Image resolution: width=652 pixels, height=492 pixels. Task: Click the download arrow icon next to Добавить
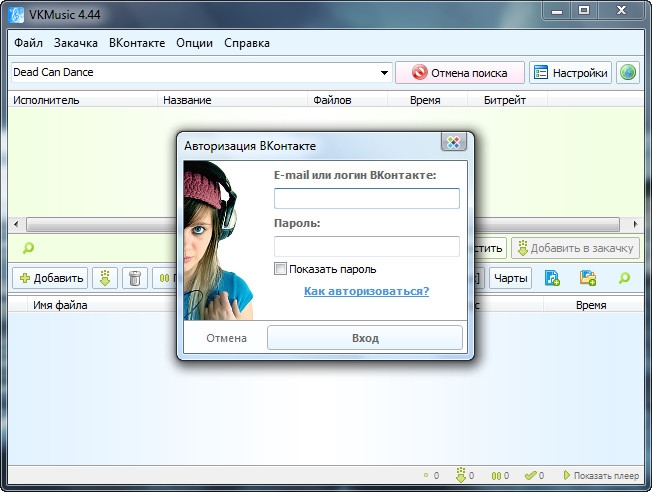pos(105,278)
